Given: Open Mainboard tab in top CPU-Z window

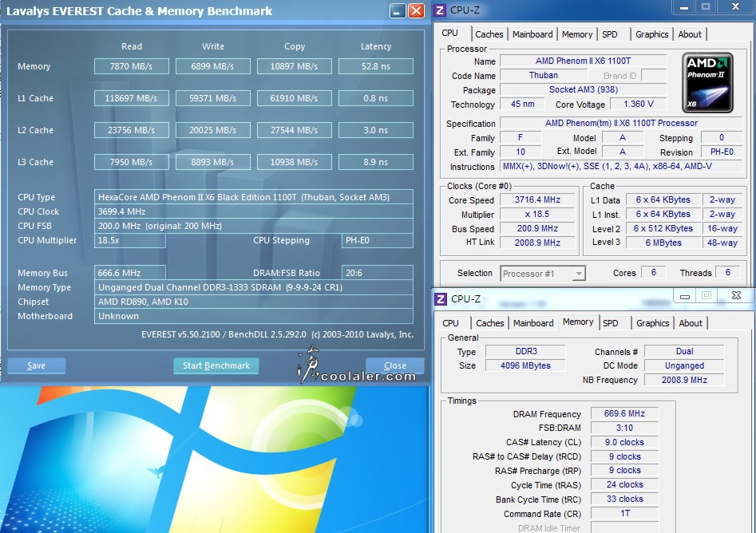Looking at the screenshot, I should [532, 34].
